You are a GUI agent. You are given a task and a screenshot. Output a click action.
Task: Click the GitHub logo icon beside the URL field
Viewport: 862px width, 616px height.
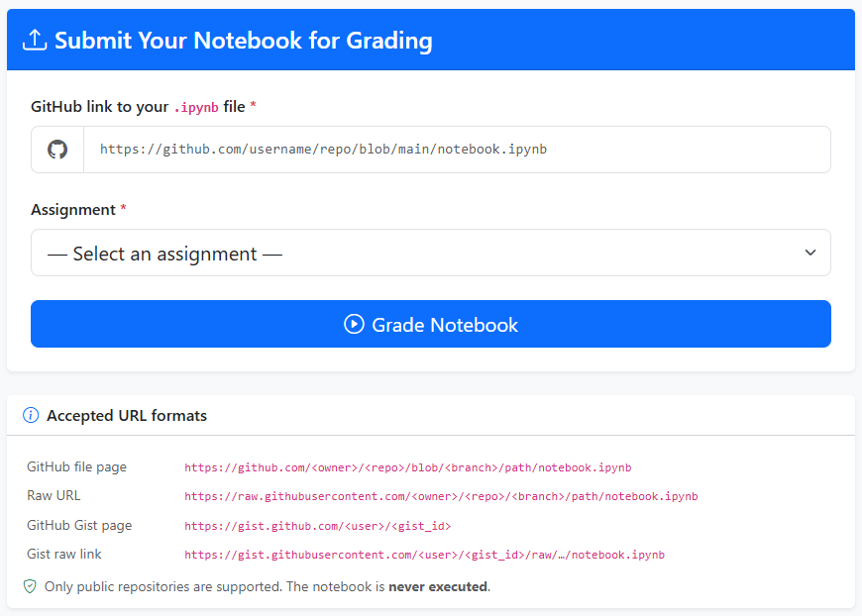(x=57, y=150)
